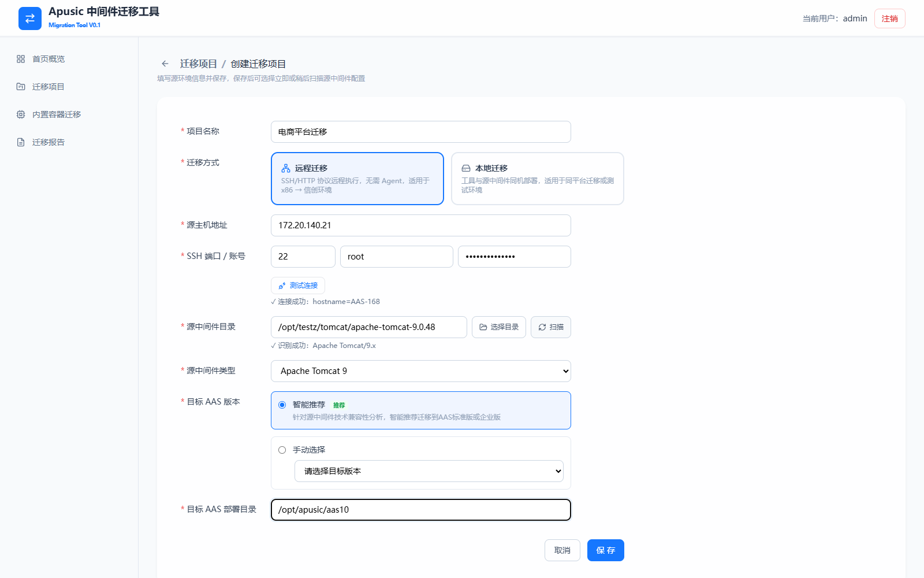Click the 目标 AAS 部署目录 input field

421,510
